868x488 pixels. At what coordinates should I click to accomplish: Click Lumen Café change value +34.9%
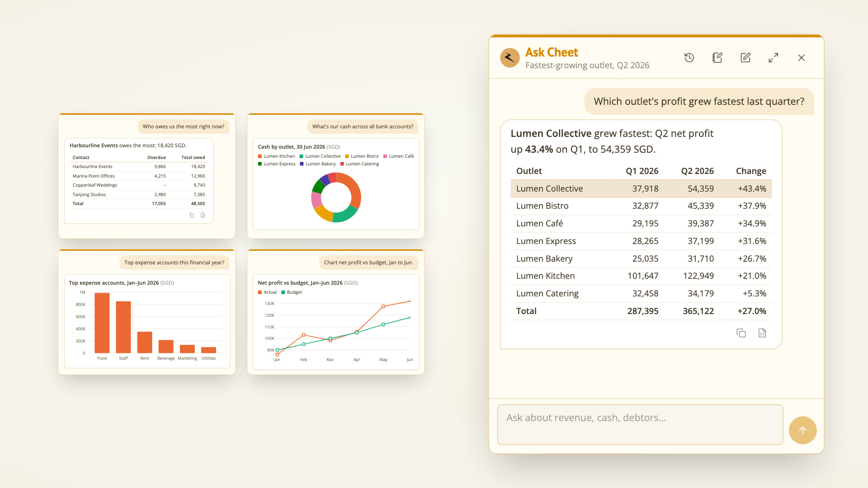(752, 223)
